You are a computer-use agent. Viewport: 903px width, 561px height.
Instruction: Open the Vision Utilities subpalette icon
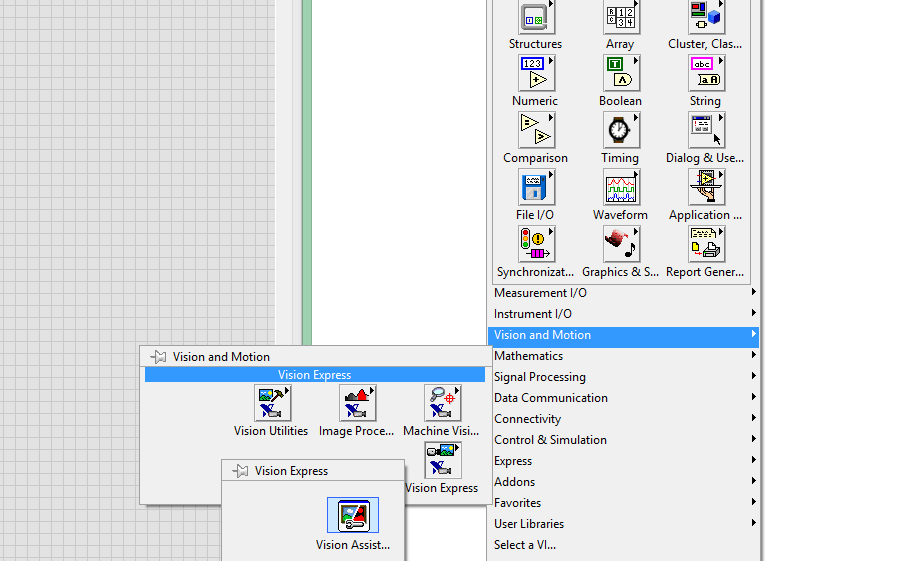[x=272, y=403]
